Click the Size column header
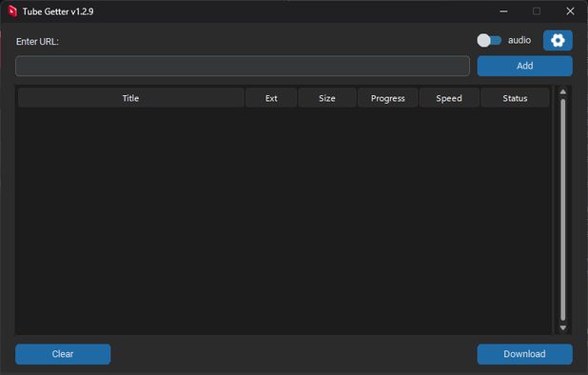Viewport: 588px width, 375px height. (x=327, y=98)
